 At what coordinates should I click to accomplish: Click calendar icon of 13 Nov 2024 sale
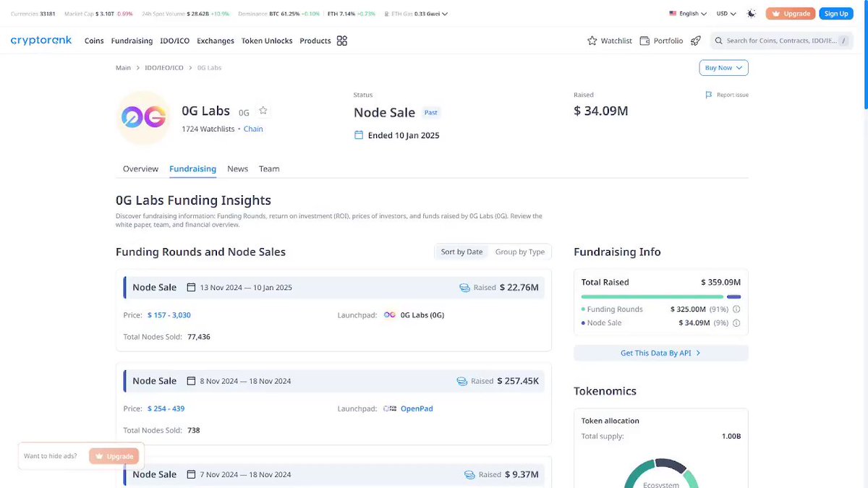point(192,287)
